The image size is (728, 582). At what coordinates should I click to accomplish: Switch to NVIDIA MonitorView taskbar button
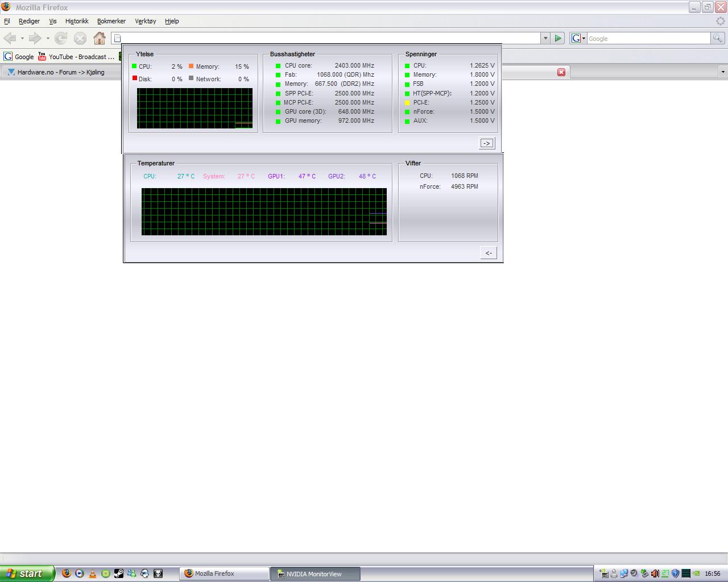click(x=316, y=573)
